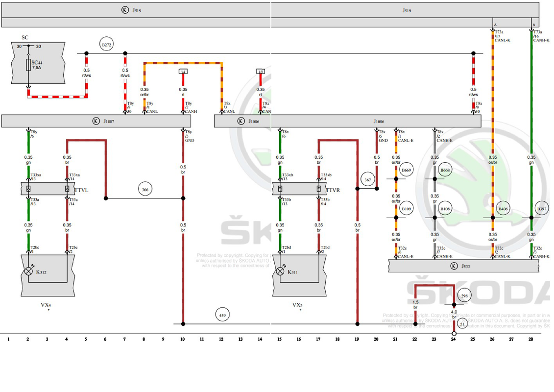
Task: Click the T8x /1 CANL-E pin label
Action: click(406, 136)
